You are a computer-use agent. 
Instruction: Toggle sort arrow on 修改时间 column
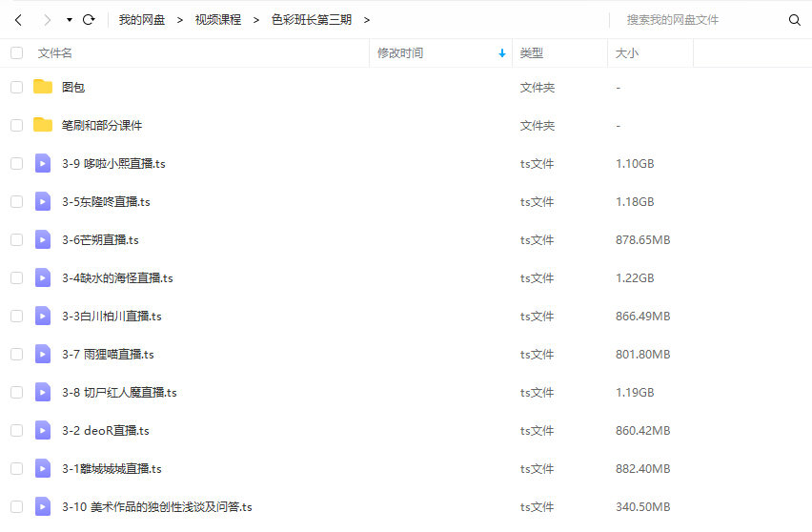pos(502,53)
